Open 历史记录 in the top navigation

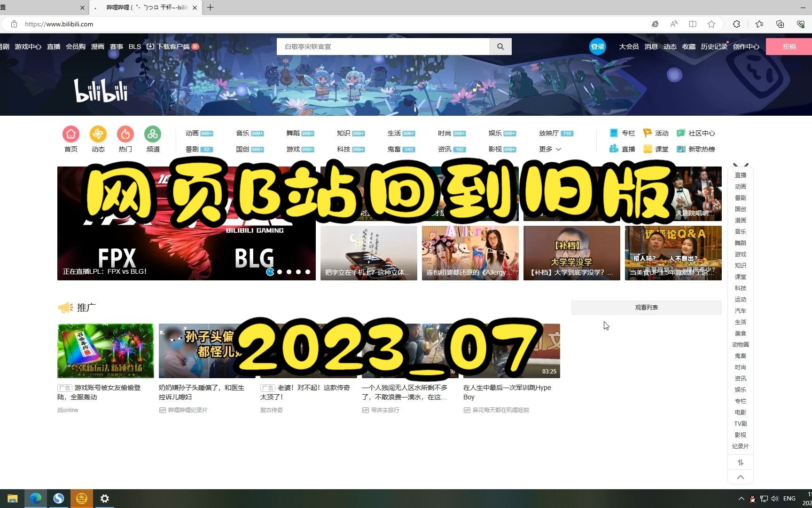coord(714,47)
